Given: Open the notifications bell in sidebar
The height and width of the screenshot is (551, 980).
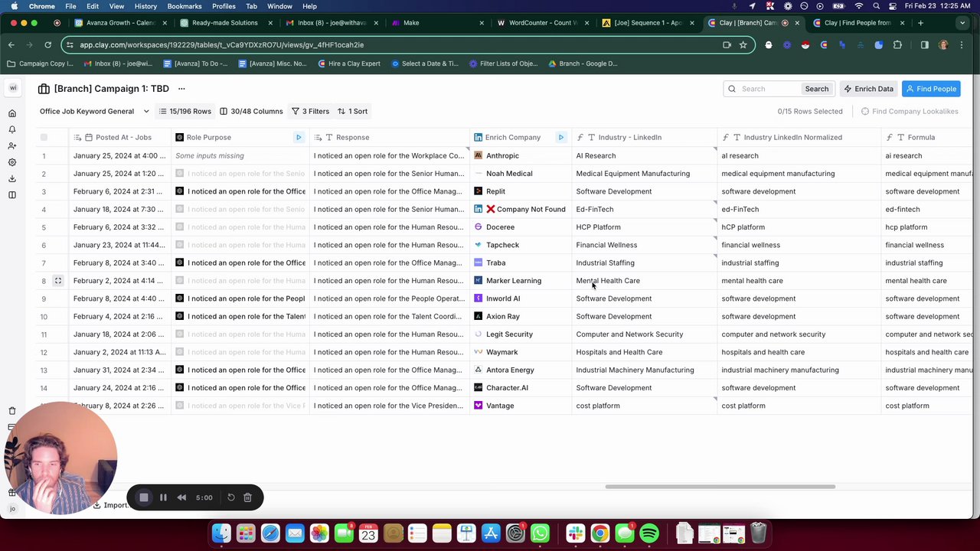Looking at the screenshot, I should pos(12,129).
